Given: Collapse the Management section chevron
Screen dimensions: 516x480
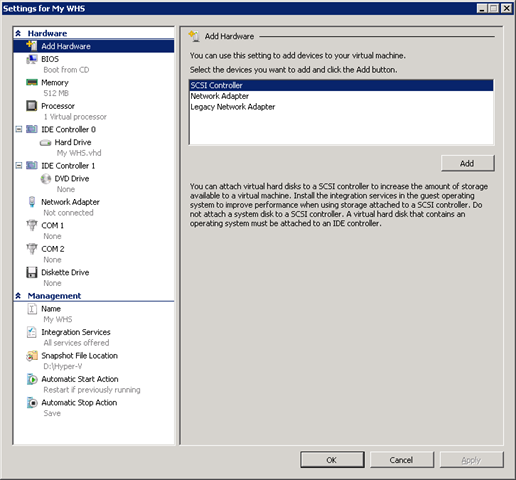Looking at the screenshot, I should pos(18,296).
